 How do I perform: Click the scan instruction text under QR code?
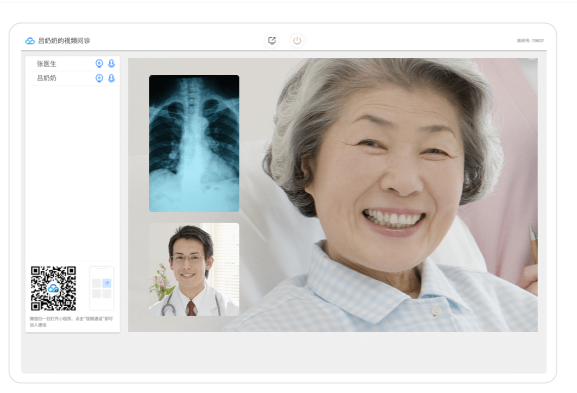[71, 322]
